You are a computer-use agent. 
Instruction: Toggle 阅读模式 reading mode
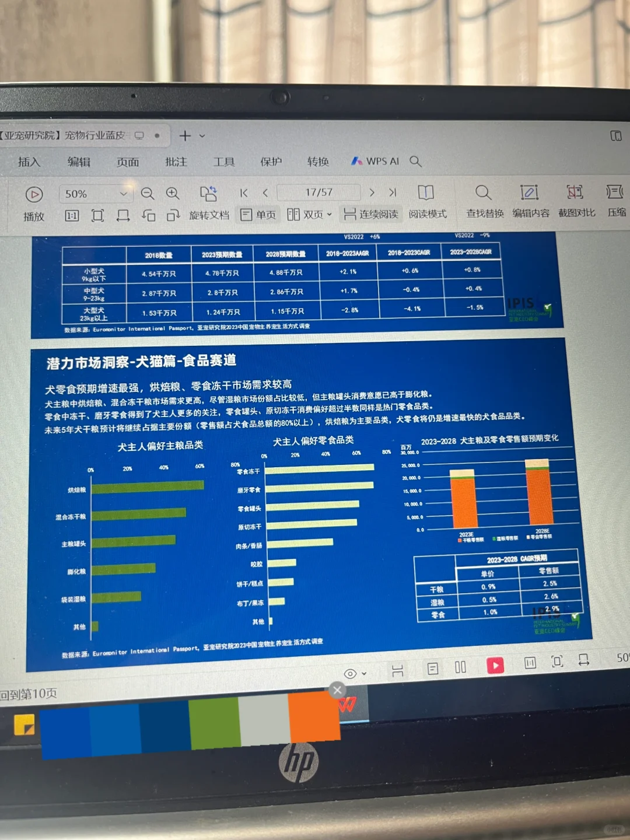426,201
